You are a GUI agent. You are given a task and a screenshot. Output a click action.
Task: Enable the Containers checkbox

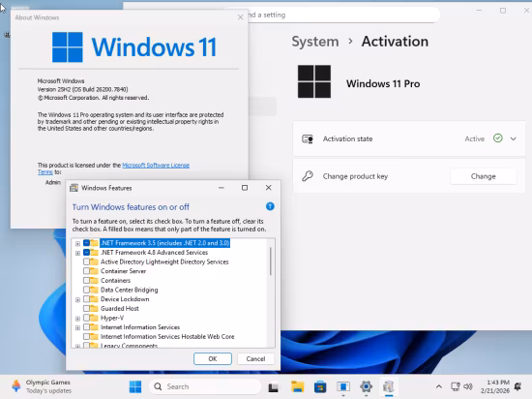pos(86,281)
